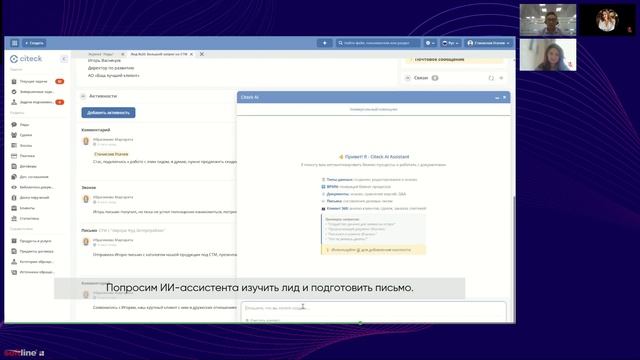The height and width of the screenshot is (360, 640).
Task: Open the Станислав Исаев user menu
Action: click(488, 43)
